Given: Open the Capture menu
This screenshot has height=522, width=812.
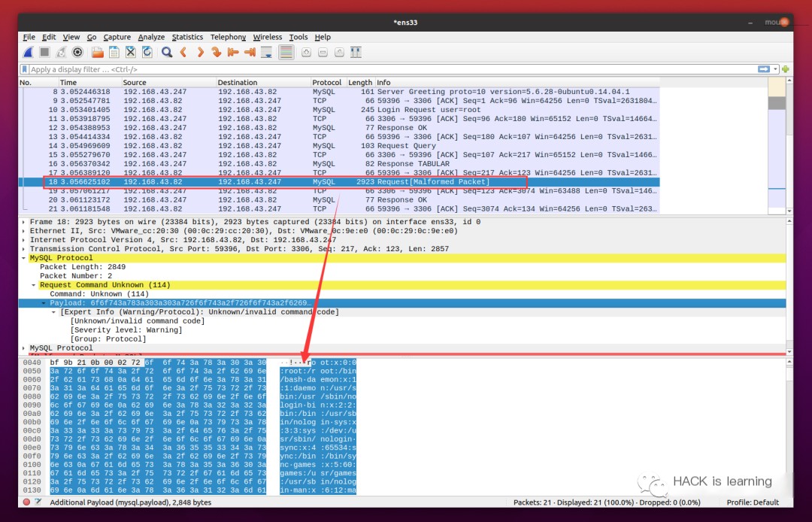Looking at the screenshot, I should [x=117, y=38].
